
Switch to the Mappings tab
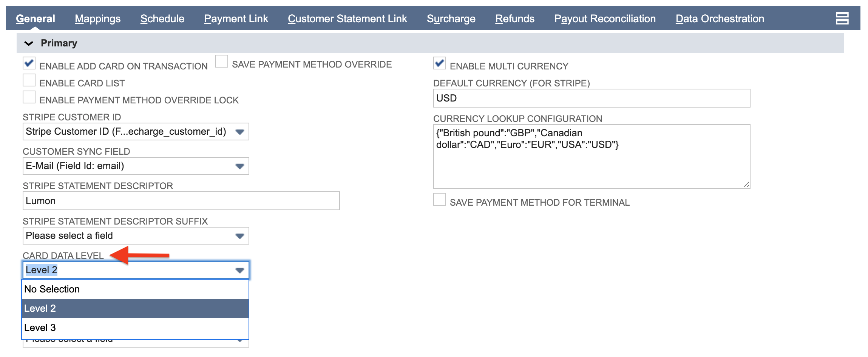tap(97, 18)
